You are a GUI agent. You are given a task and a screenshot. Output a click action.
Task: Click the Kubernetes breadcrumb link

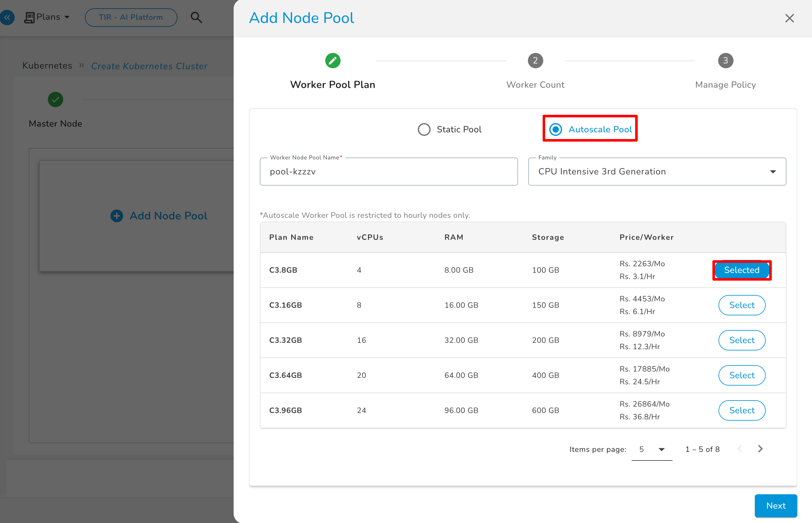click(x=47, y=66)
